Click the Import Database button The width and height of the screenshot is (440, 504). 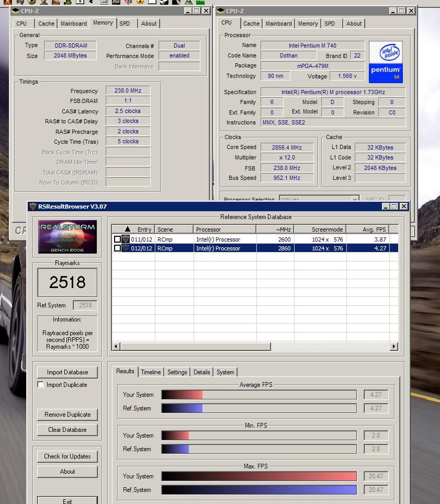67,372
